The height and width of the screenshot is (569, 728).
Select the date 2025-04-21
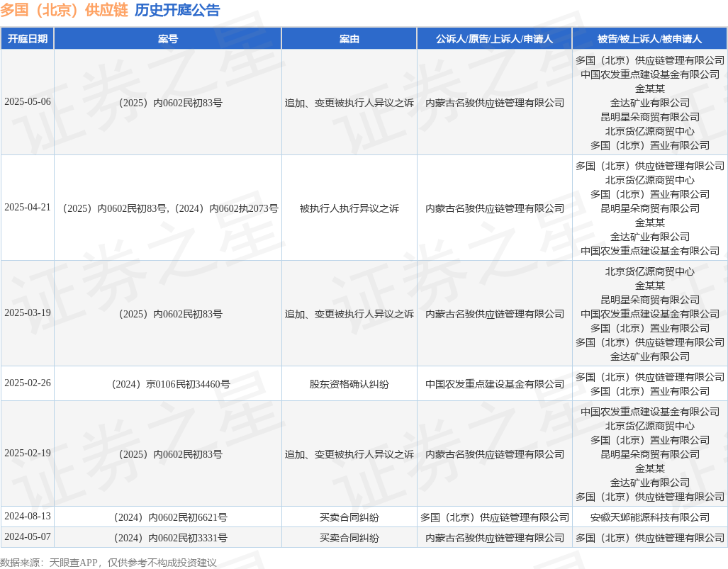coord(28,208)
